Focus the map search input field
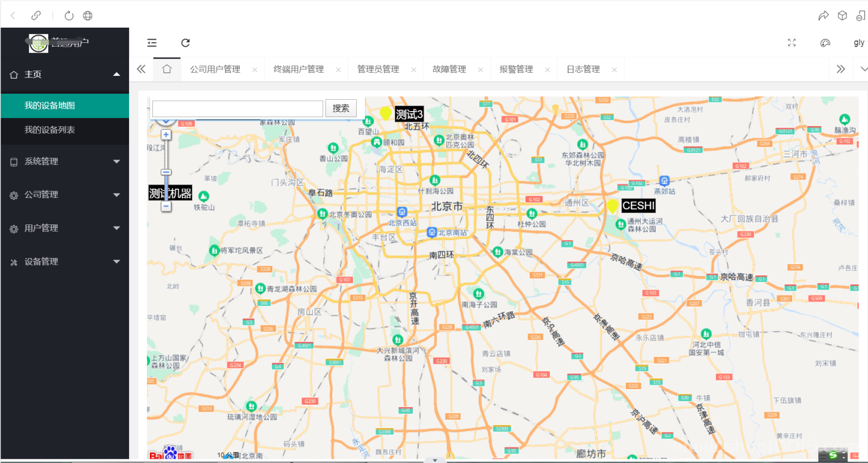868x463 pixels. click(x=237, y=109)
